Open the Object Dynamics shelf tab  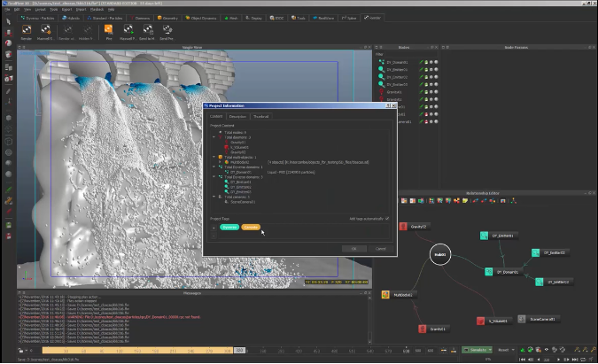tap(201, 18)
